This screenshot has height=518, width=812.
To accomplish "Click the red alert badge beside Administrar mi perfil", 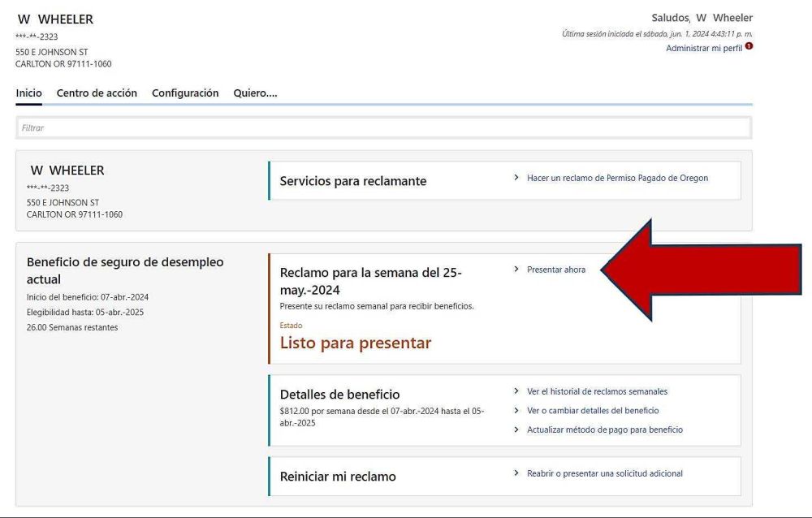I will (749, 46).
